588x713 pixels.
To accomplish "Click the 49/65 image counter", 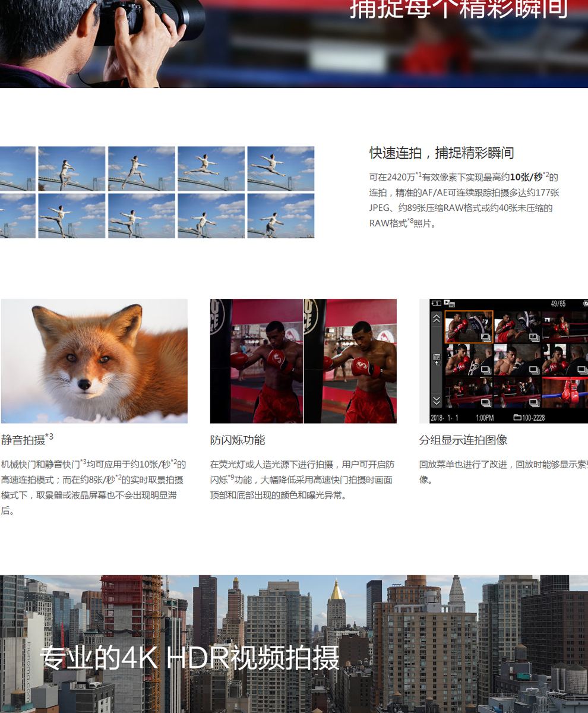I will (558, 304).
